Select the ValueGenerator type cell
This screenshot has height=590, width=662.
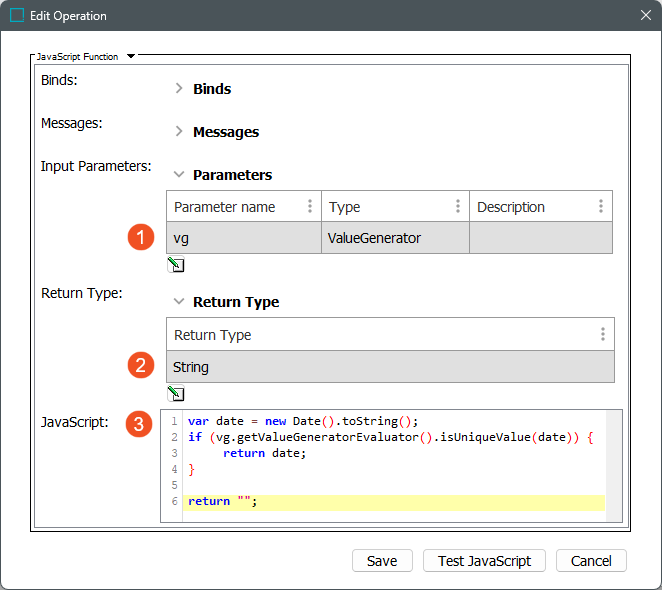pyautogui.click(x=394, y=238)
